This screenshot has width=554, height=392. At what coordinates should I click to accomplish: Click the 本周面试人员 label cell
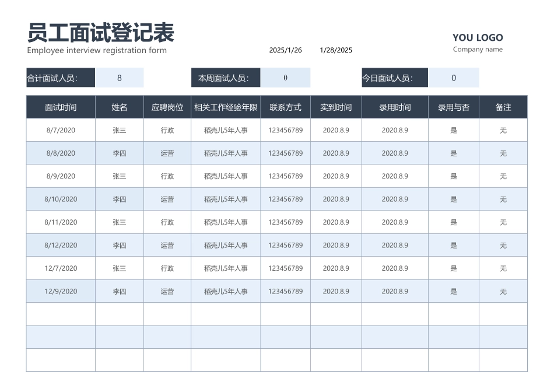coord(225,77)
